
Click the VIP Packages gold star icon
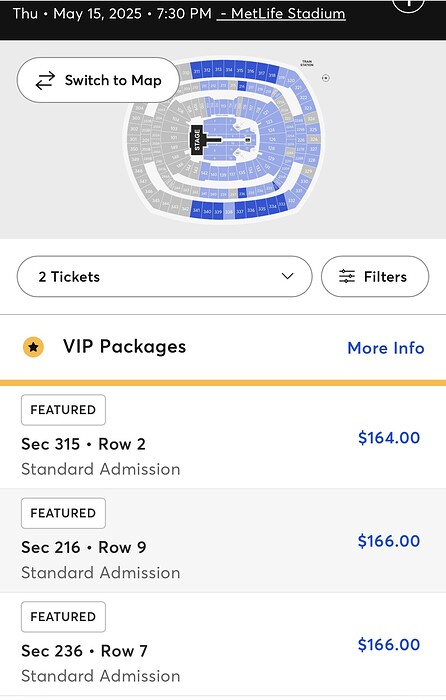(x=33, y=347)
